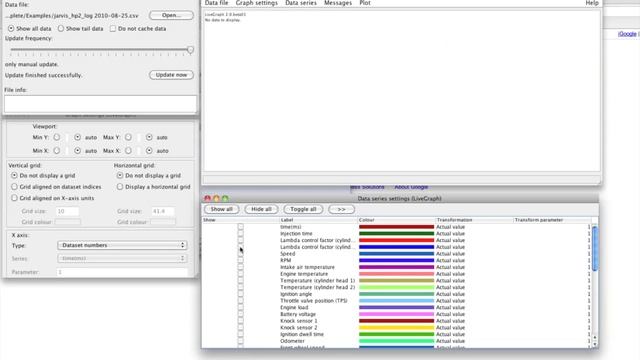640x360 pixels.
Task: Click Engine load row Actual value transformation
Action: pyautogui.click(x=450, y=307)
